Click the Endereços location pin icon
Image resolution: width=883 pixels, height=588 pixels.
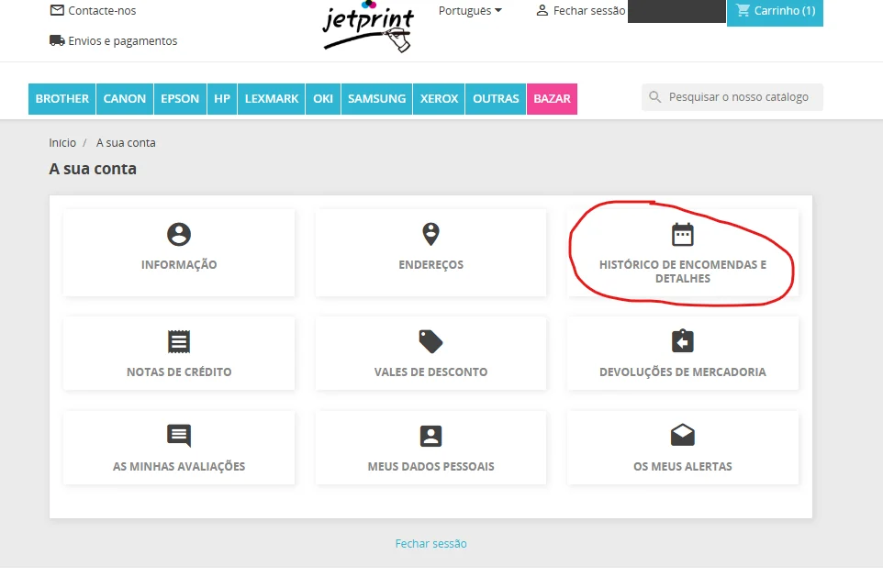(430, 234)
